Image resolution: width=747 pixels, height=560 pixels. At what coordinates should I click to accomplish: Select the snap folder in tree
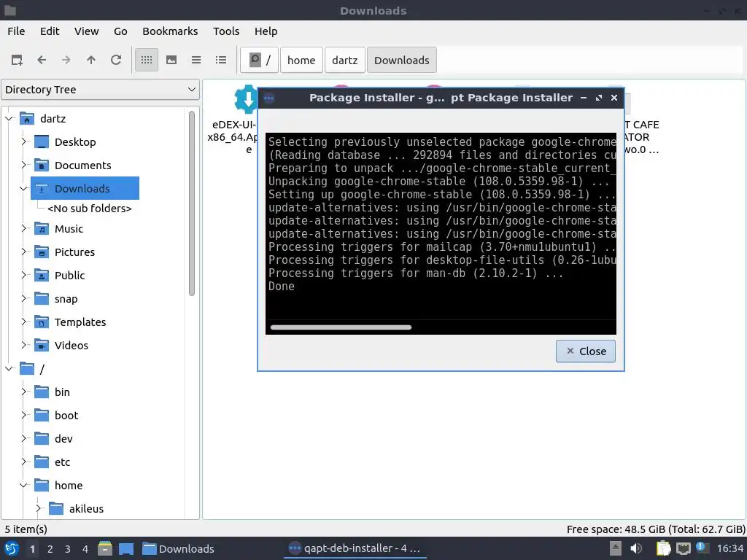click(56, 298)
